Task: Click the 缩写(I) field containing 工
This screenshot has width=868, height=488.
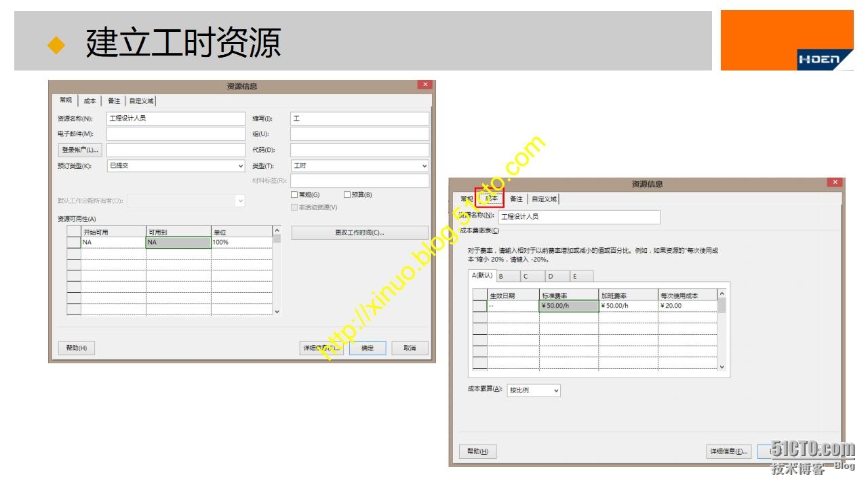Action: click(x=359, y=119)
